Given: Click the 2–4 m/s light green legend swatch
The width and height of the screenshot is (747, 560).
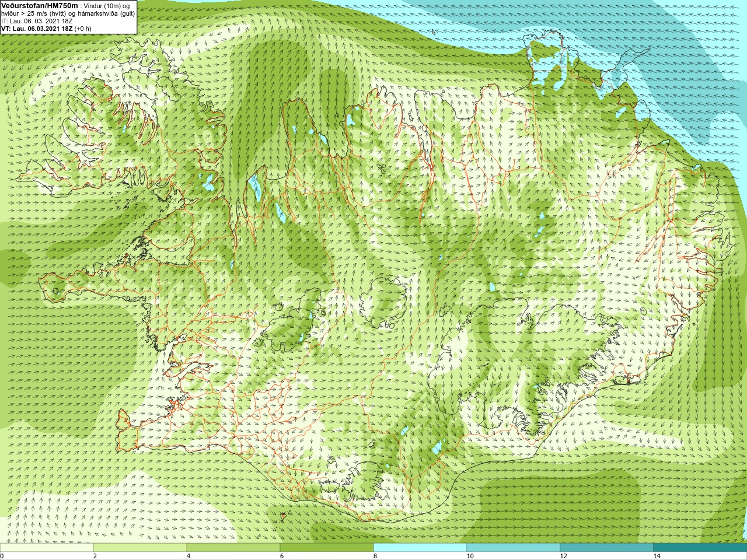Looking at the screenshot, I should tap(140, 548).
